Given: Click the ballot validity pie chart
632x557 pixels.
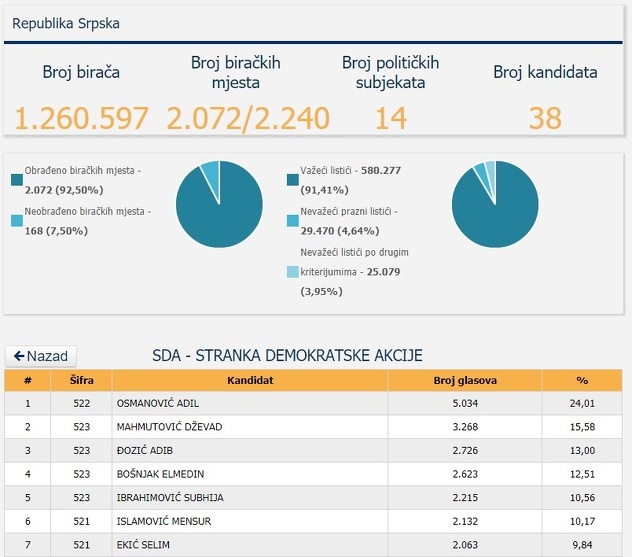Looking at the screenshot, I should (494, 204).
